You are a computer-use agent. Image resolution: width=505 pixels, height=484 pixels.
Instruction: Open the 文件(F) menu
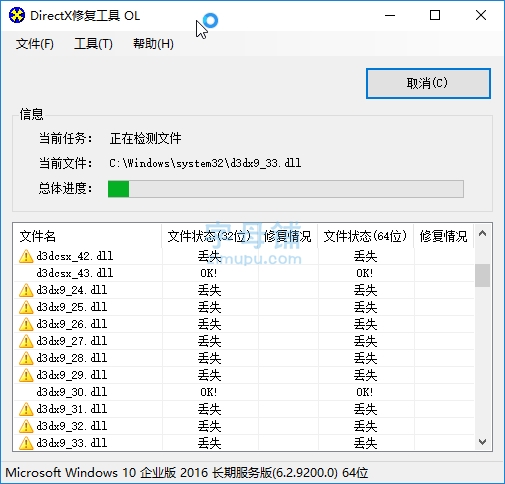(35, 44)
